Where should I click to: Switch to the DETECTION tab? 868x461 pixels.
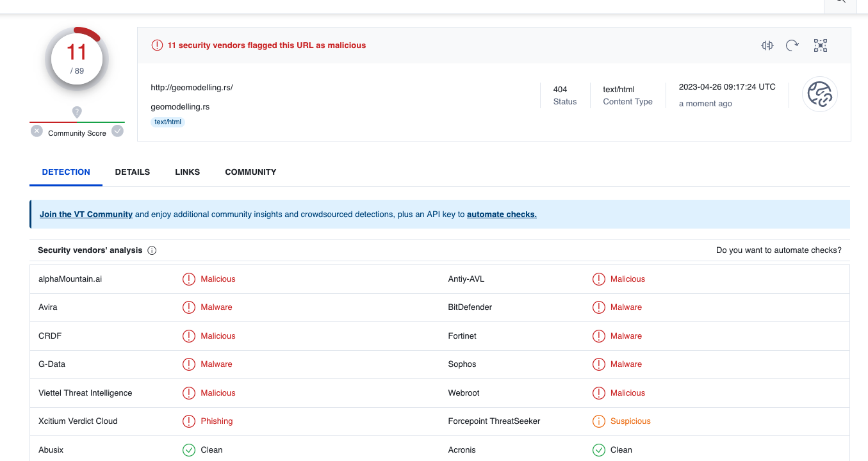(x=66, y=172)
